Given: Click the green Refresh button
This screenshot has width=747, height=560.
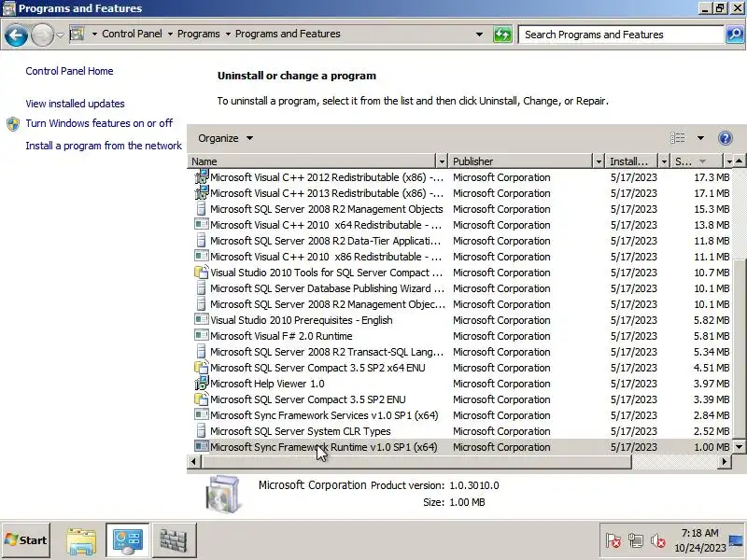Looking at the screenshot, I should [x=502, y=35].
